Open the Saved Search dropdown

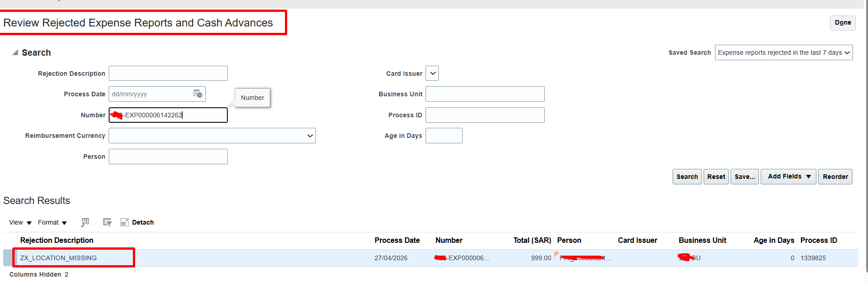coord(784,52)
